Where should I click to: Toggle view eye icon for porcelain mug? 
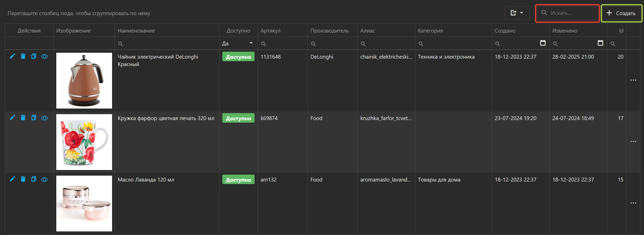point(45,118)
